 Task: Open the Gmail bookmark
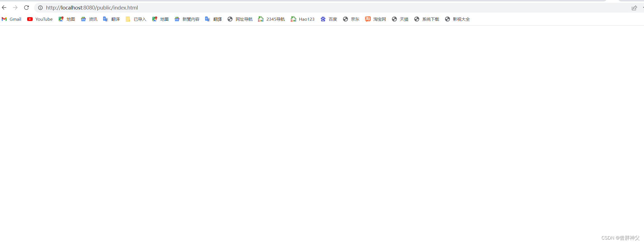[11, 19]
